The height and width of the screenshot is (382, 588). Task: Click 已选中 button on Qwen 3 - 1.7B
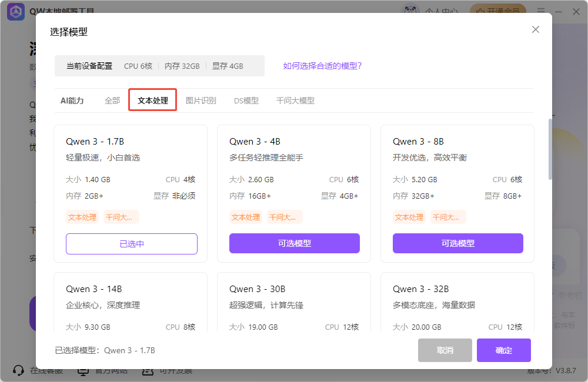click(x=132, y=244)
